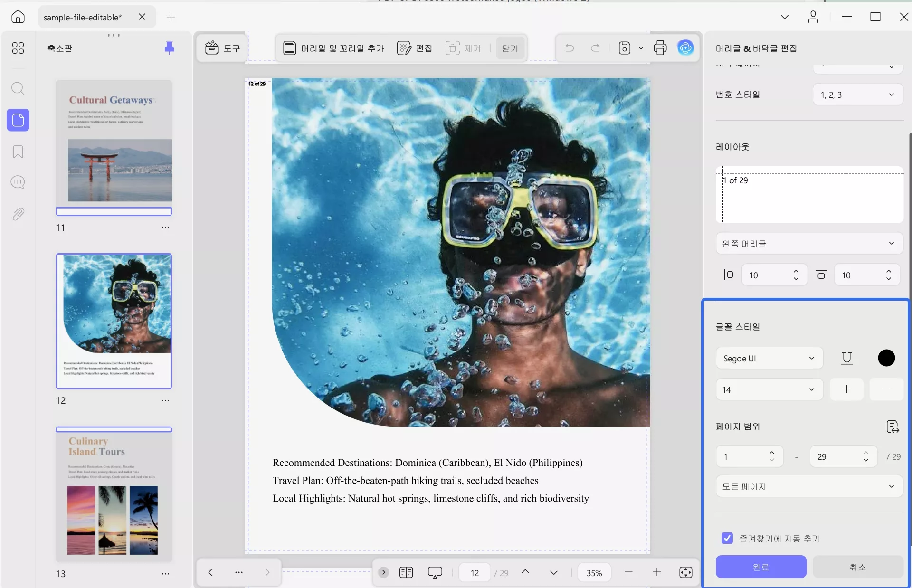
Task: Go back with the left arrow
Action: click(x=210, y=572)
